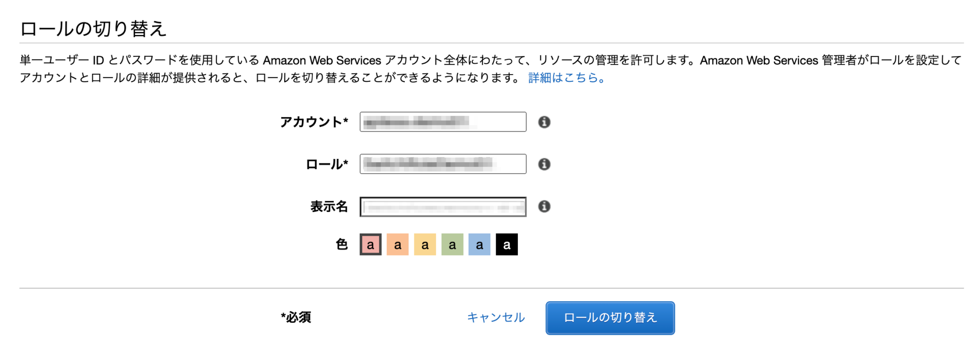Open the display name info tooltip
The height and width of the screenshot is (343, 980).
[544, 207]
